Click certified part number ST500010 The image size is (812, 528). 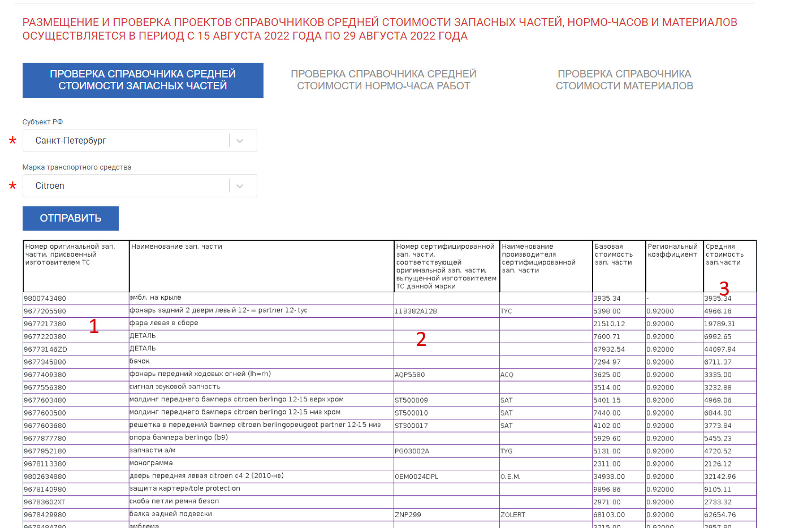point(412,413)
